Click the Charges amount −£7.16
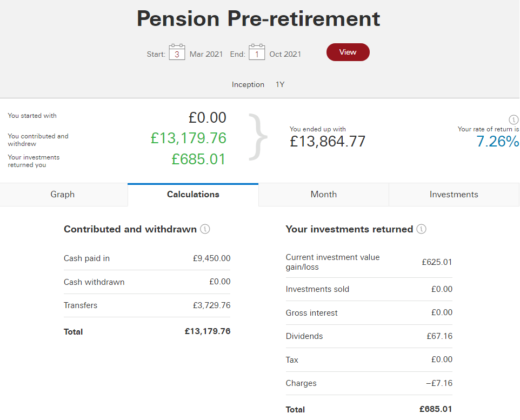 click(439, 383)
